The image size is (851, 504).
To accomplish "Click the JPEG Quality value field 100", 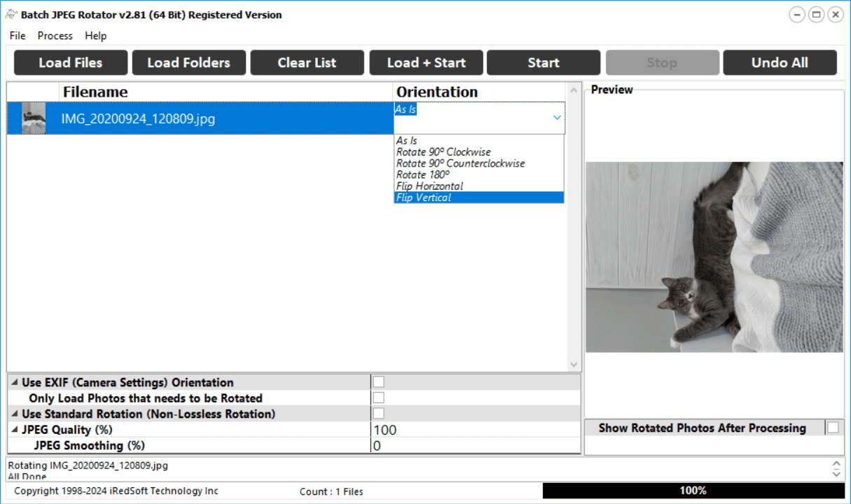I will (476, 430).
